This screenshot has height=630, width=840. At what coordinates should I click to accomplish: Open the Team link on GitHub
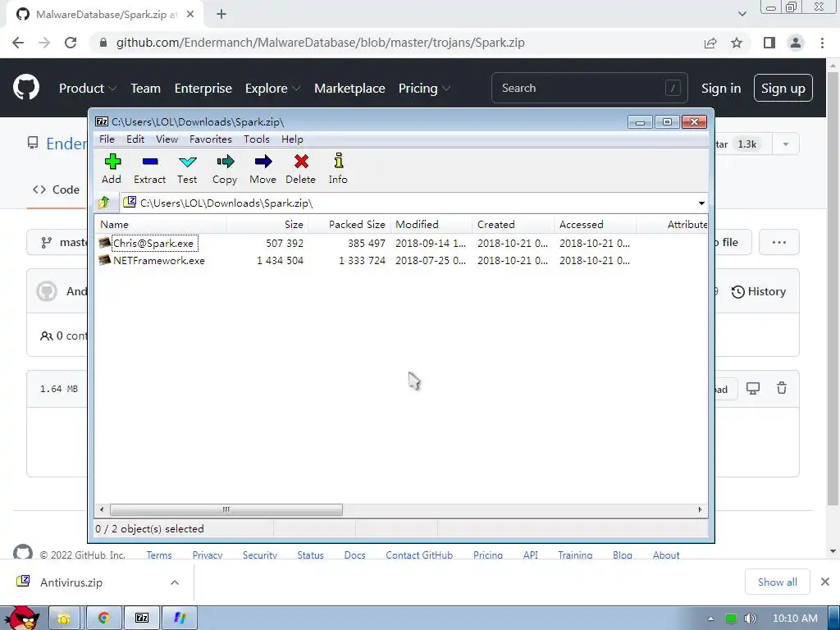pyautogui.click(x=146, y=89)
